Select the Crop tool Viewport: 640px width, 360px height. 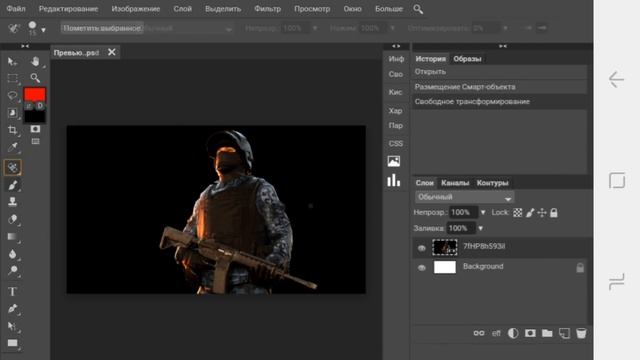click(12, 130)
